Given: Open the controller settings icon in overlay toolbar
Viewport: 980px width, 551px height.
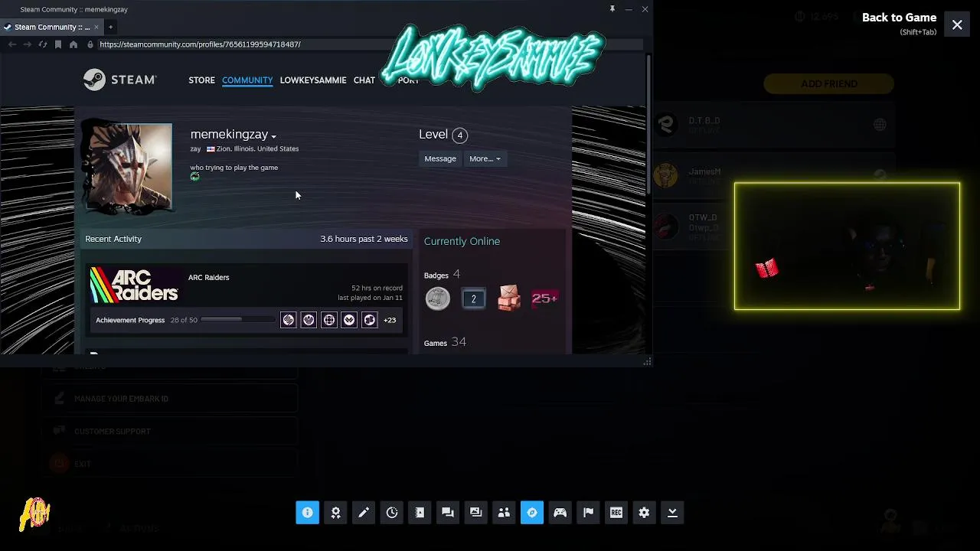Looking at the screenshot, I should 560,513.
